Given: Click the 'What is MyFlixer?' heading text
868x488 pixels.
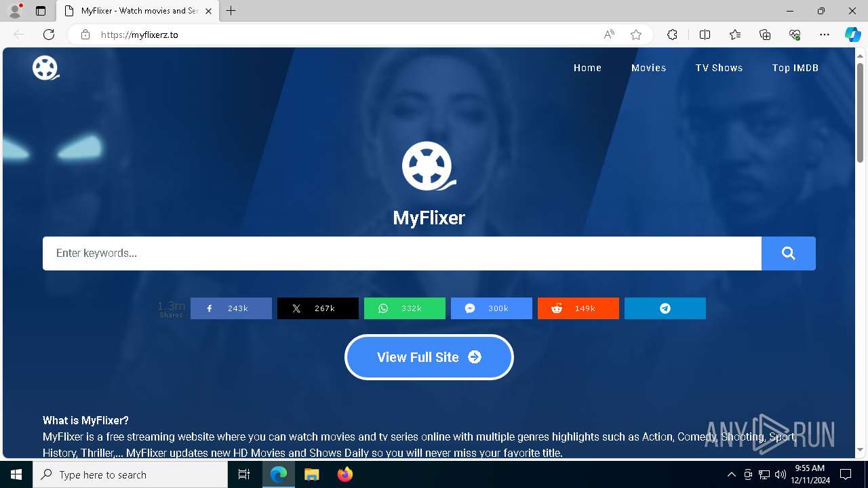Looking at the screenshot, I should [x=85, y=420].
